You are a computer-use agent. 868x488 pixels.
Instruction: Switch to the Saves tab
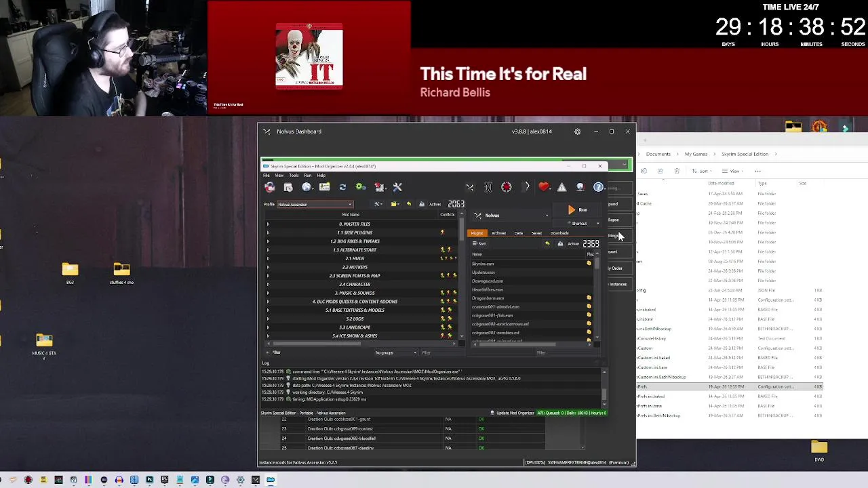coord(536,233)
